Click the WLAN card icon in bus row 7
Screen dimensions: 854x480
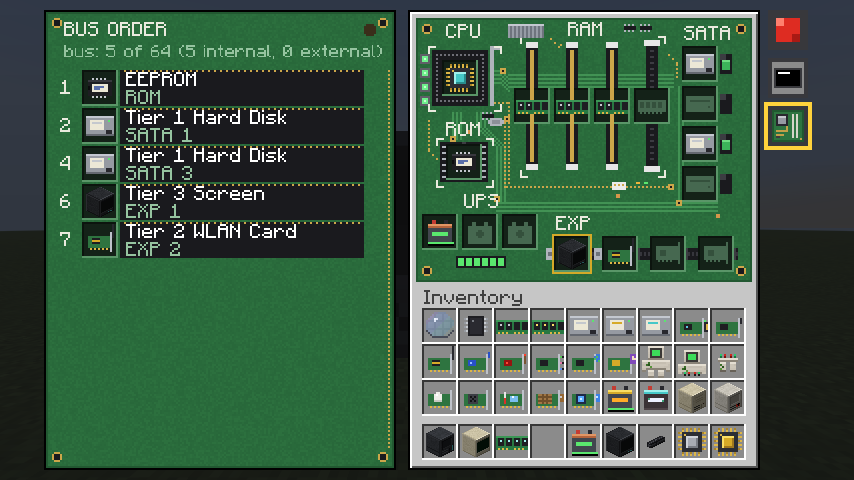tap(99, 240)
